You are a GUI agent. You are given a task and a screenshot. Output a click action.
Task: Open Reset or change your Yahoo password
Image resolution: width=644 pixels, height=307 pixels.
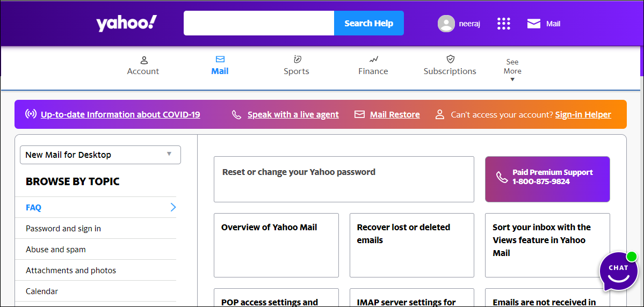point(344,179)
